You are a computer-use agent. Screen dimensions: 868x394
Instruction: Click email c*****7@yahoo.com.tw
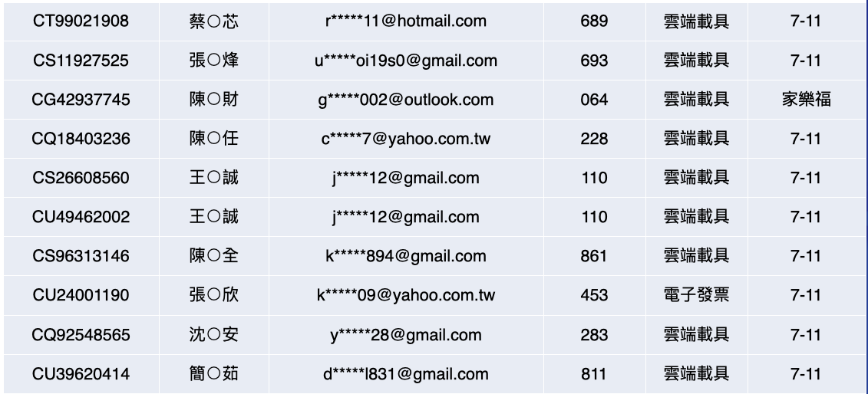click(x=406, y=139)
